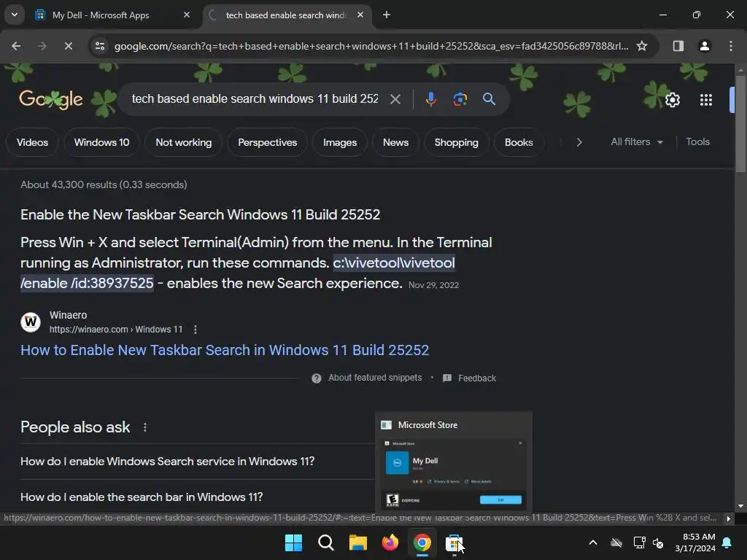The height and width of the screenshot is (560, 747).
Task: Expand question about Windows Search service
Action: pos(167,462)
